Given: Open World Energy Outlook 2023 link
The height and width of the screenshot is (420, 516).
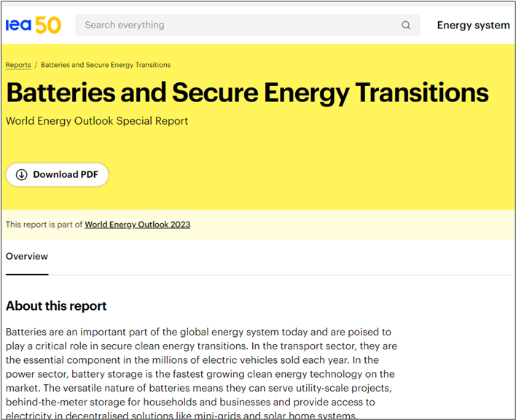Looking at the screenshot, I should coord(138,225).
